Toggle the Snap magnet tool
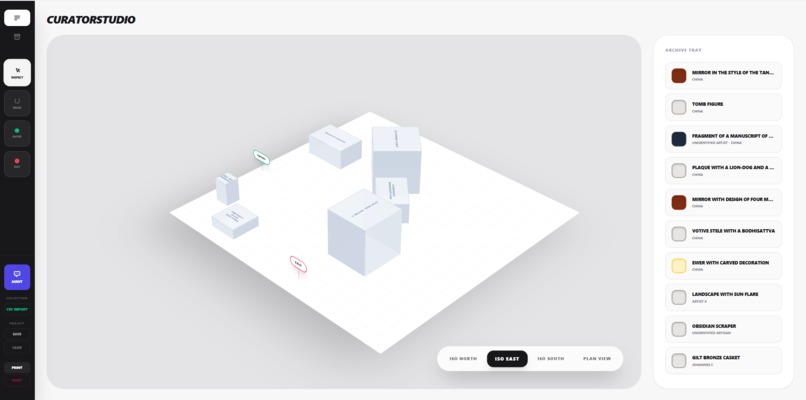The image size is (806, 400). click(x=17, y=103)
